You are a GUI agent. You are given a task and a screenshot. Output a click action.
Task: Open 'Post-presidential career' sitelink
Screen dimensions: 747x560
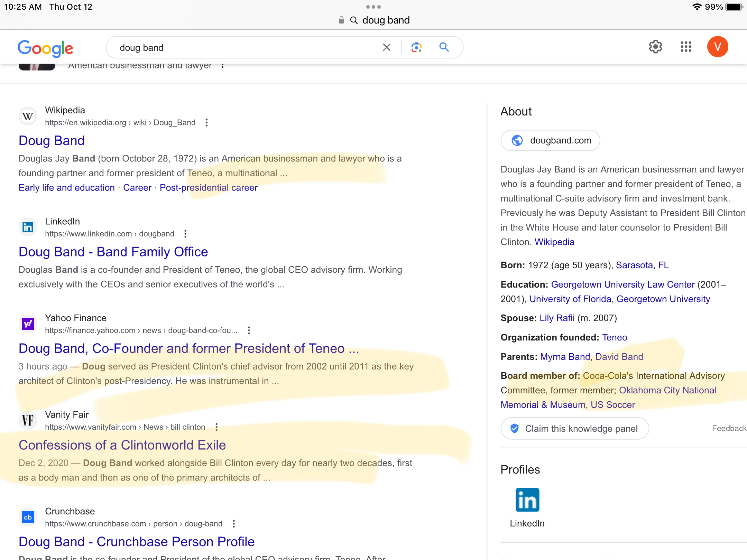(209, 188)
